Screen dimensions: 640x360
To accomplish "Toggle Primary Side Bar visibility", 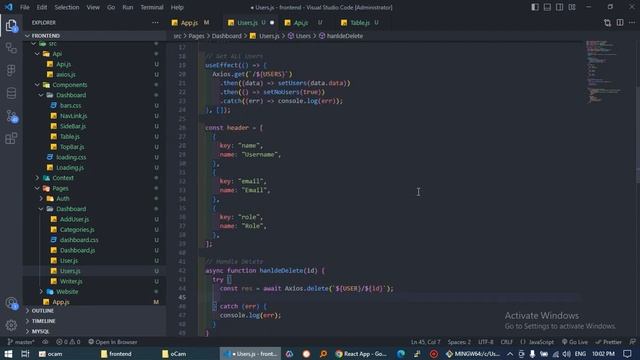I will [535, 7].
